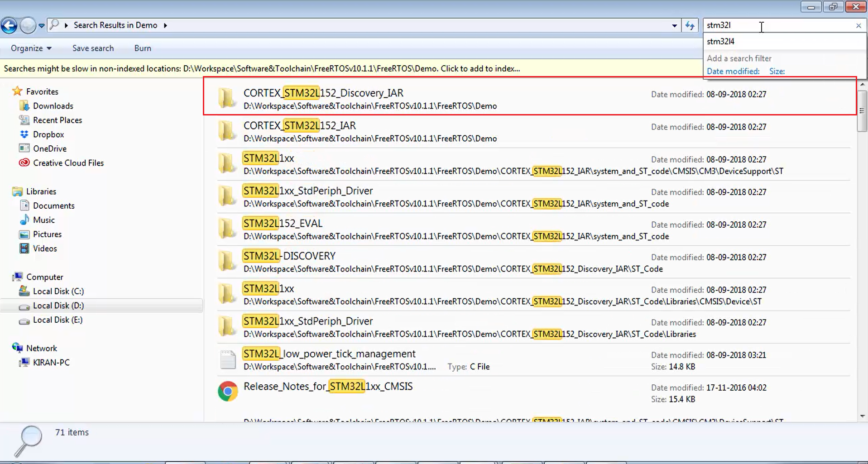Image resolution: width=868 pixels, height=464 pixels.
Task: Open Local Disk (E:)
Action: [x=58, y=320]
